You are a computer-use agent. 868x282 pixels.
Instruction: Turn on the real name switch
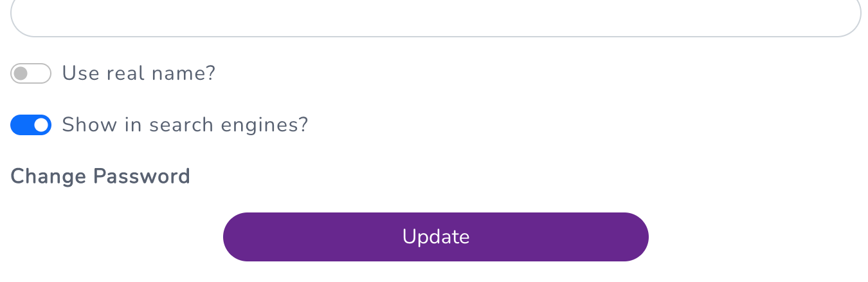30,73
